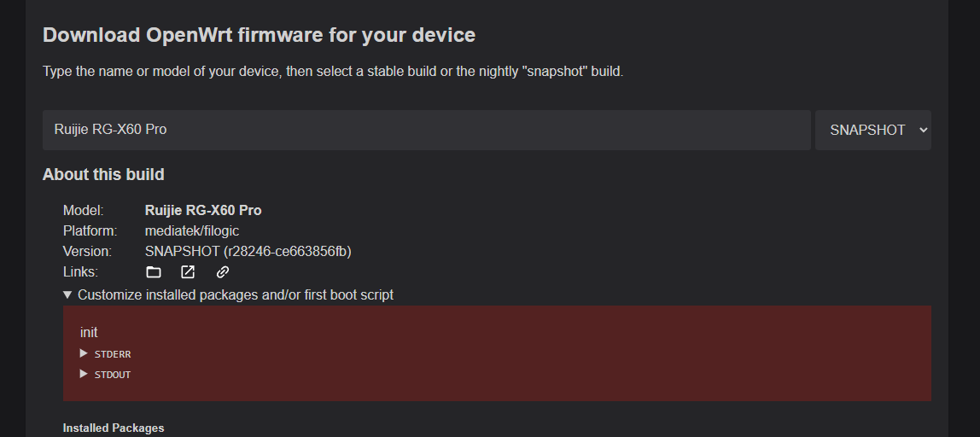The width and height of the screenshot is (980, 437).
Task: Click the Platform field label
Action: [x=90, y=230]
